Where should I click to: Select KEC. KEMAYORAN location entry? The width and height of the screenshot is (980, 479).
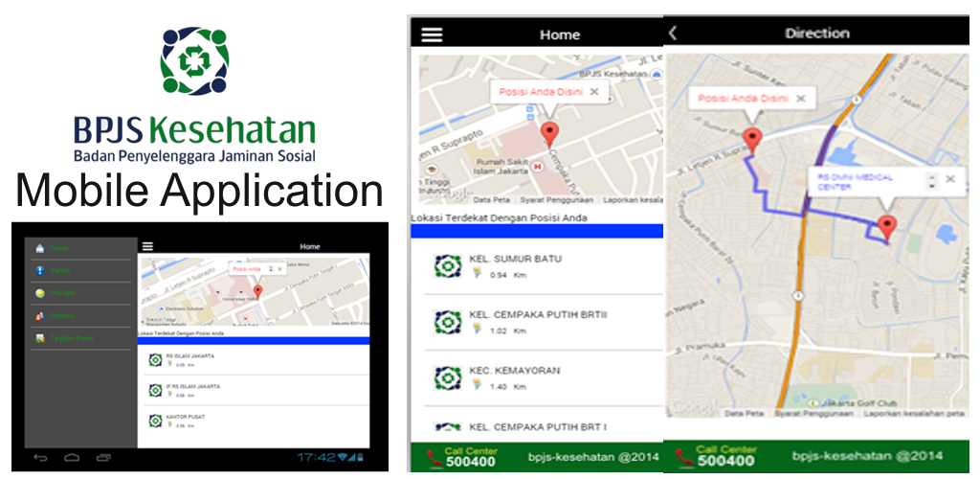[543, 377]
